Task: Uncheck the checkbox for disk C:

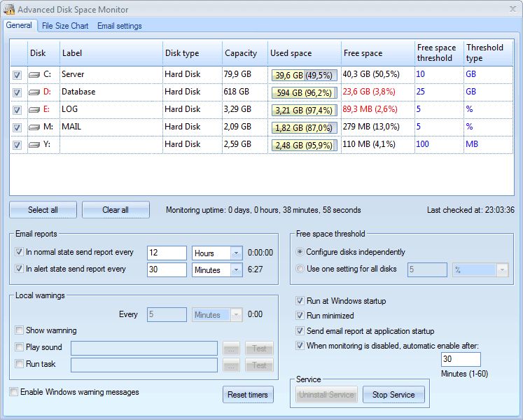Action: (x=17, y=74)
